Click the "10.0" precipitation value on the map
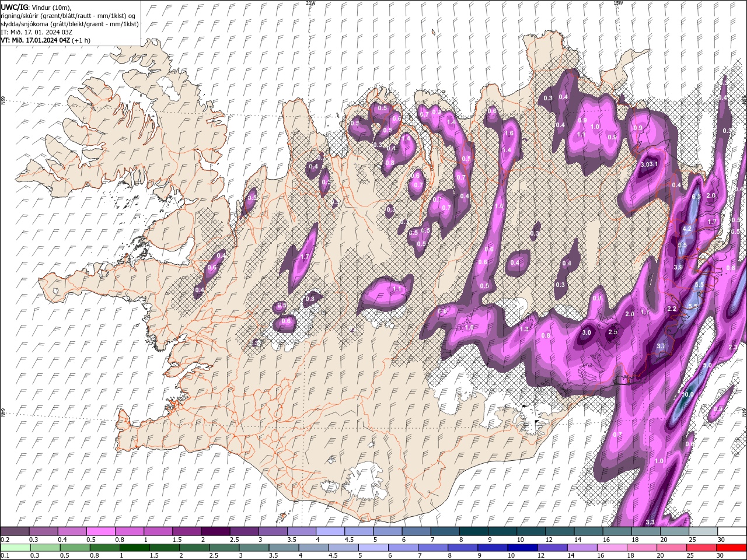The height and width of the screenshot is (560, 747). 689,394
